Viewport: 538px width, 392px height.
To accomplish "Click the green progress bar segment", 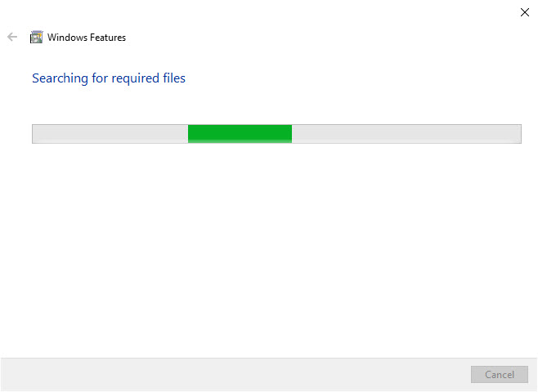I will pyautogui.click(x=240, y=134).
